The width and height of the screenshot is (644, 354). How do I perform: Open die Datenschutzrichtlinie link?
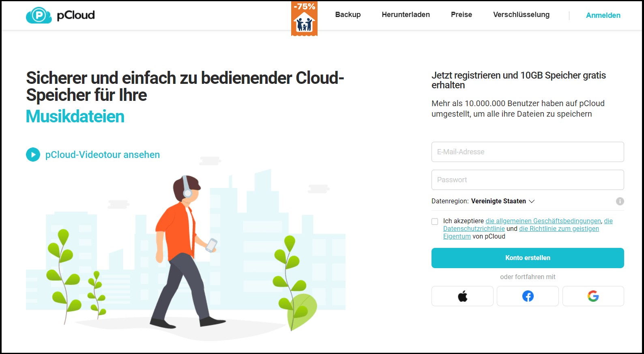point(474,229)
